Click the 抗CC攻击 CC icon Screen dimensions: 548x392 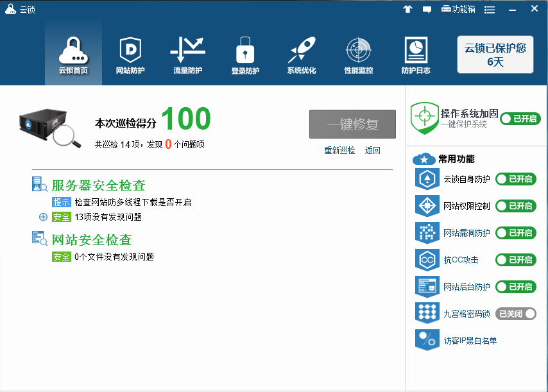(x=427, y=260)
